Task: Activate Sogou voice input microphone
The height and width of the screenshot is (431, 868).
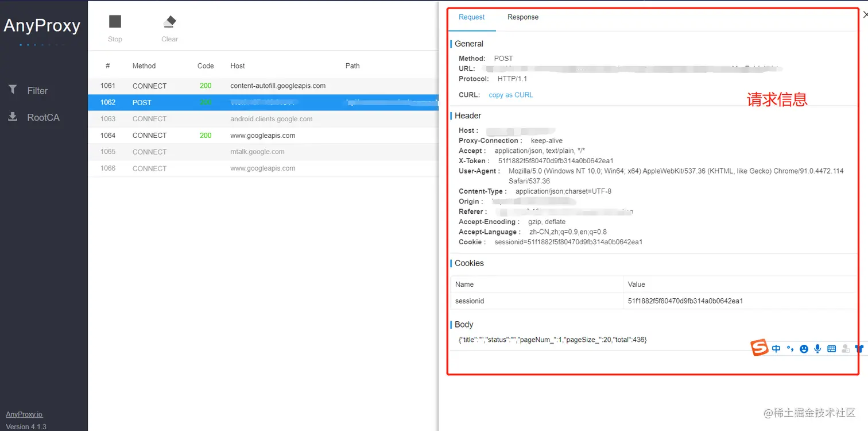Action: coord(817,348)
